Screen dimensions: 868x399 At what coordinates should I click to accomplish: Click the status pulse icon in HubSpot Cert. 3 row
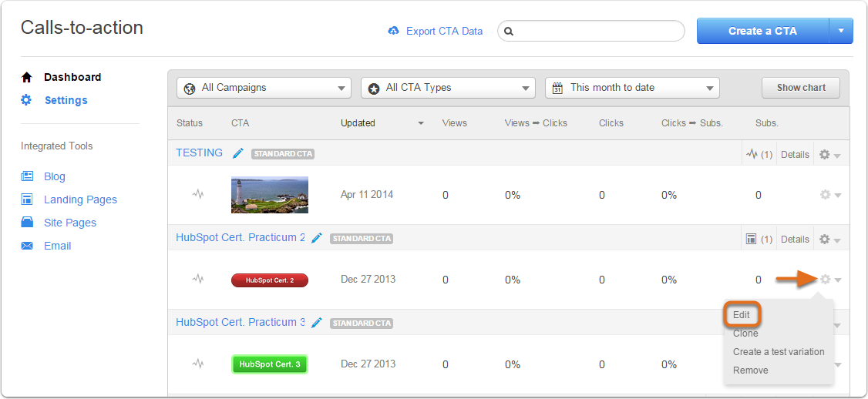tap(198, 364)
